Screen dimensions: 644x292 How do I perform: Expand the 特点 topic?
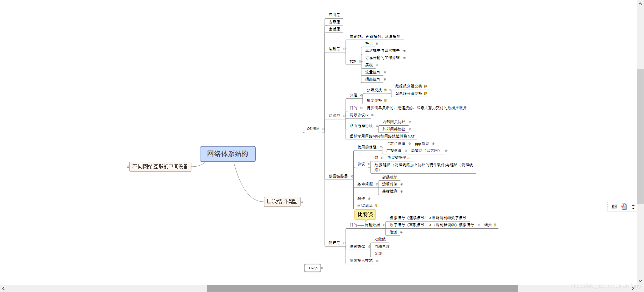tap(377, 43)
